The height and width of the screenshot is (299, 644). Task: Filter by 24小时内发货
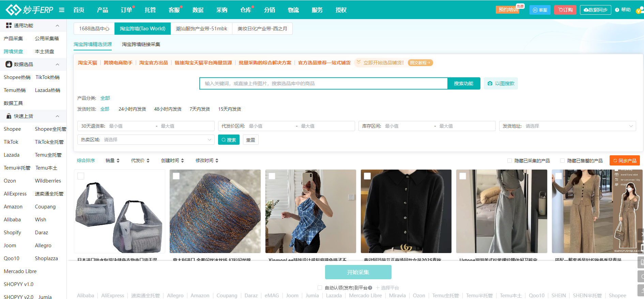coord(132,109)
